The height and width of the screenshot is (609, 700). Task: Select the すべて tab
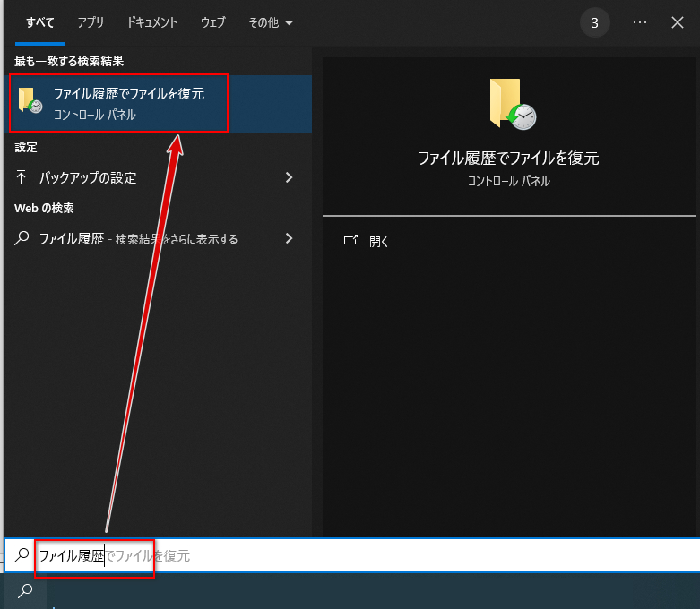tap(39, 22)
